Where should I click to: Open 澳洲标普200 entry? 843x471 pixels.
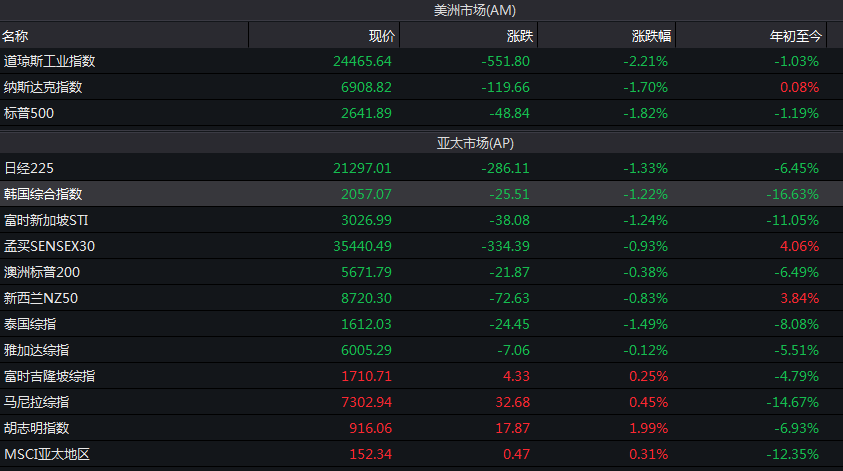43,272
